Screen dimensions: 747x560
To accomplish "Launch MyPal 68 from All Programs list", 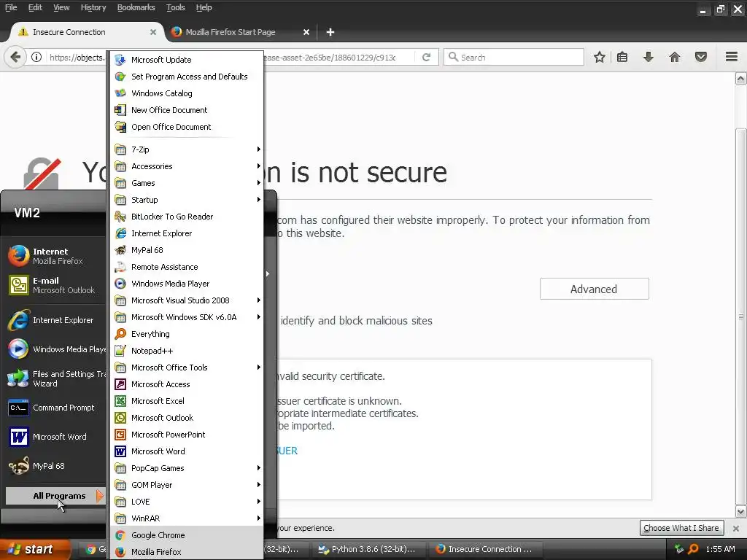I will pyautogui.click(x=186, y=250).
